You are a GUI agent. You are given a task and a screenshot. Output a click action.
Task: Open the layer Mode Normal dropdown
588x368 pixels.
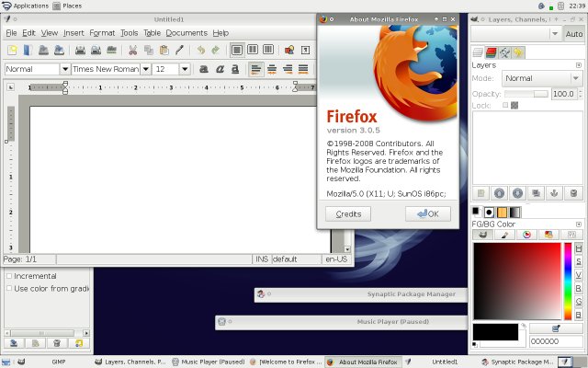click(x=541, y=79)
